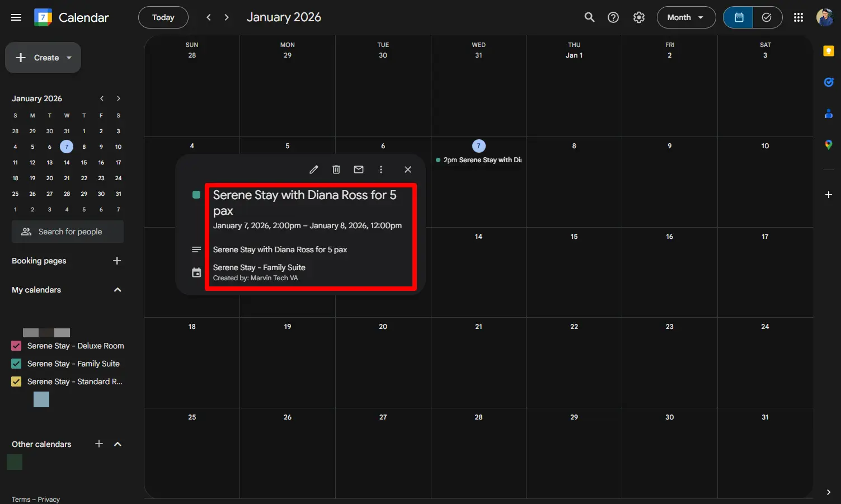Open Google Maps from right sidebar
This screenshot has width=841, height=504.
pos(829,145)
